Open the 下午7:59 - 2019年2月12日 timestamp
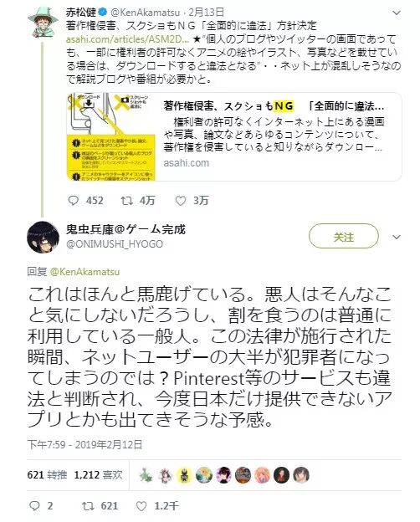Screen dimensions: 420x522 point(85,444)
